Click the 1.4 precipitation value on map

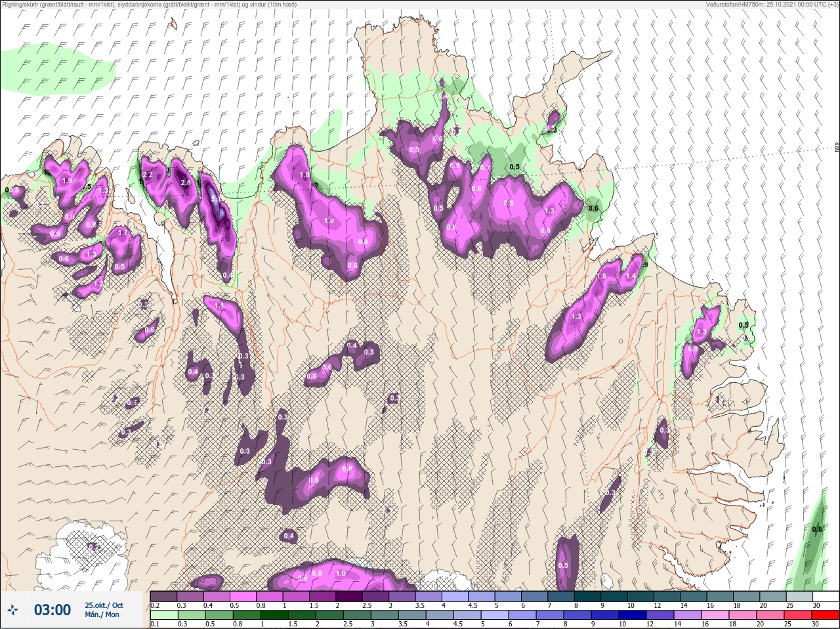click(x=631, y=276)
